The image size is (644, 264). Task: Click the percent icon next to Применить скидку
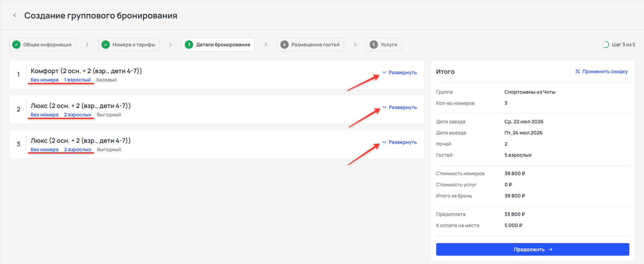[x=578, y=71]
